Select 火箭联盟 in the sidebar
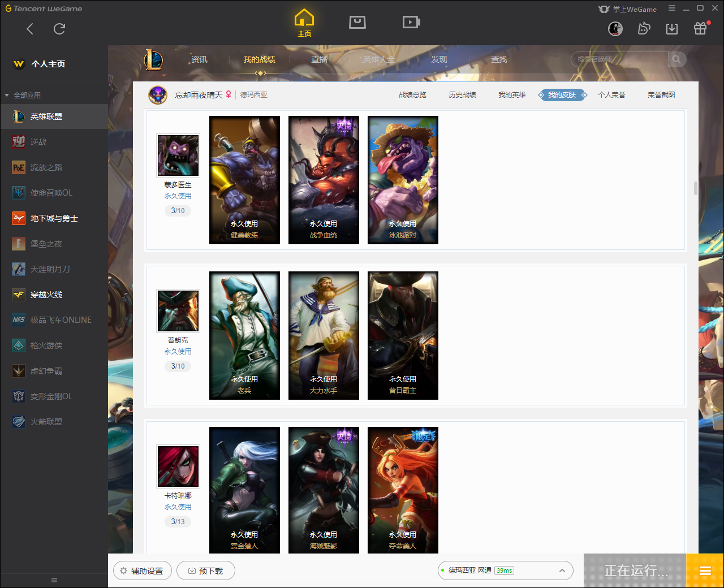724x588 pixels. tap(54, 422)
